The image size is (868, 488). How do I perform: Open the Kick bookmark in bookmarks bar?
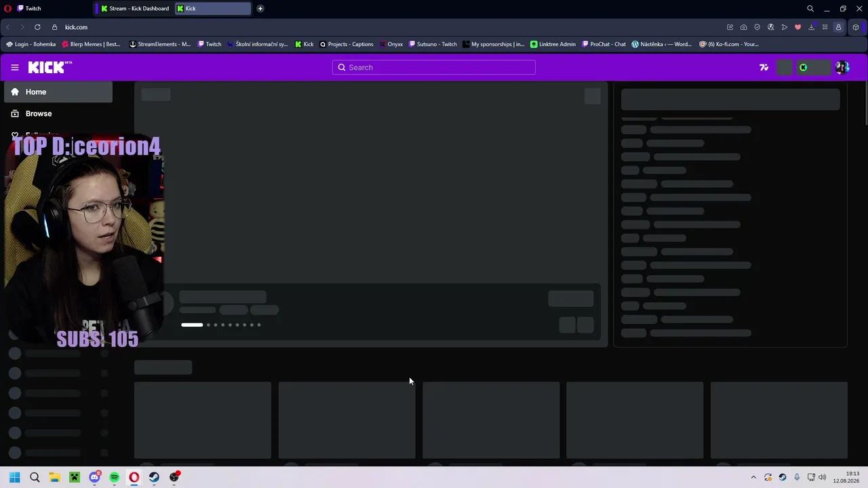click(304, 44)
